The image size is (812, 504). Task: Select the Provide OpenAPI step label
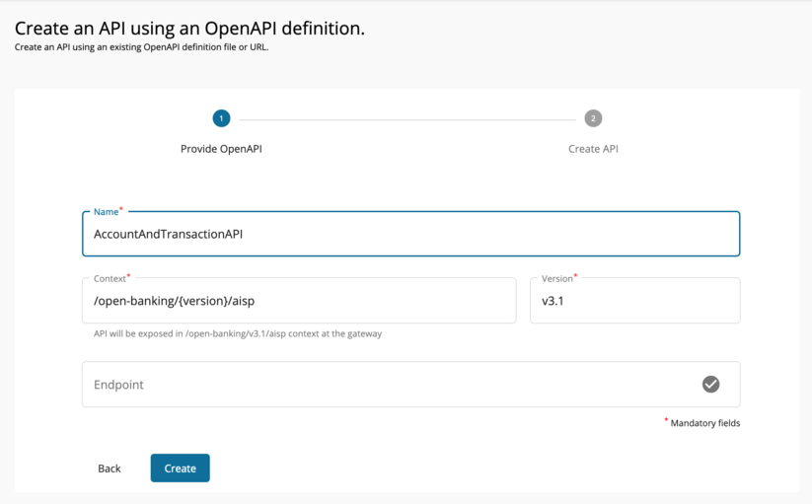click(x=221, y=149)
